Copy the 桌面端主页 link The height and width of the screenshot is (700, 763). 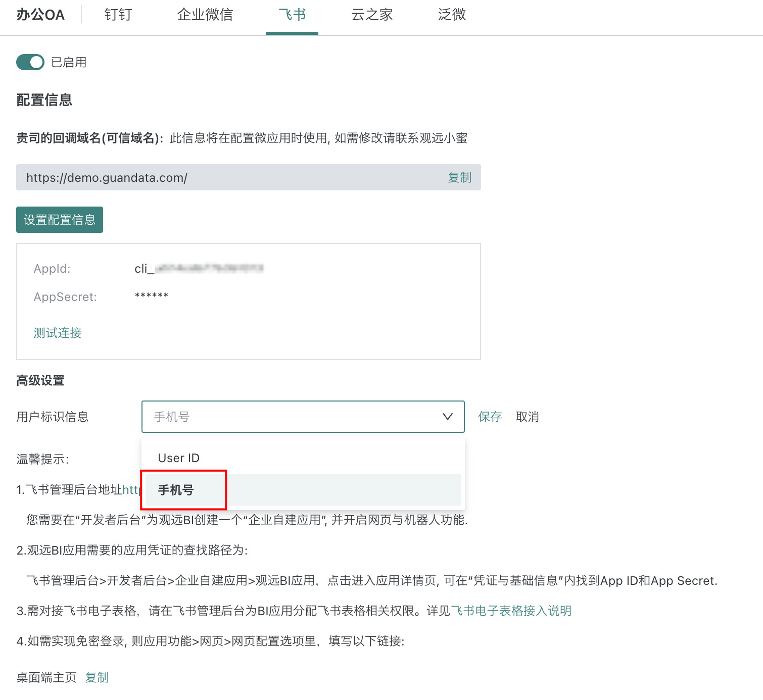[97, 677]
